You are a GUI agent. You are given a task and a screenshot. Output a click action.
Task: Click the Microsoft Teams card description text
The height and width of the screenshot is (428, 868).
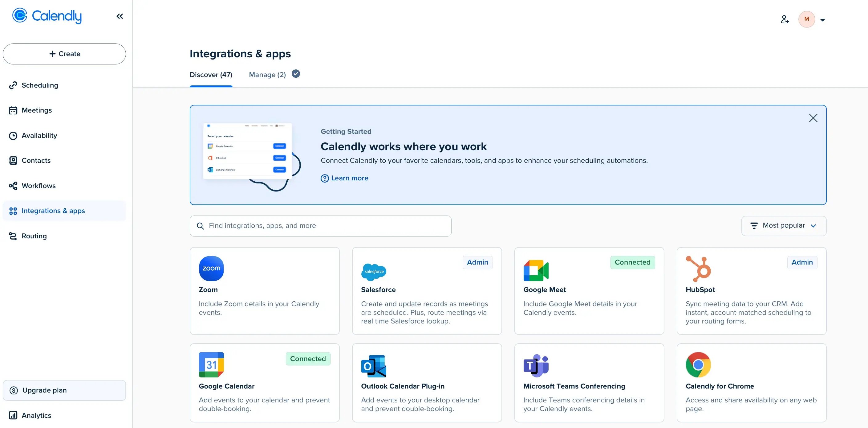click(584, 404)
